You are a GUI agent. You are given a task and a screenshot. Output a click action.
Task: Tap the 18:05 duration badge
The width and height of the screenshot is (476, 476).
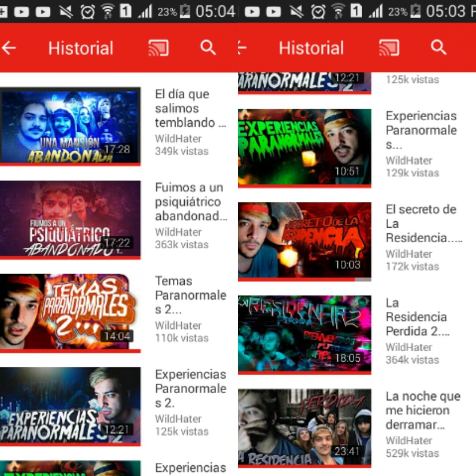348,358
